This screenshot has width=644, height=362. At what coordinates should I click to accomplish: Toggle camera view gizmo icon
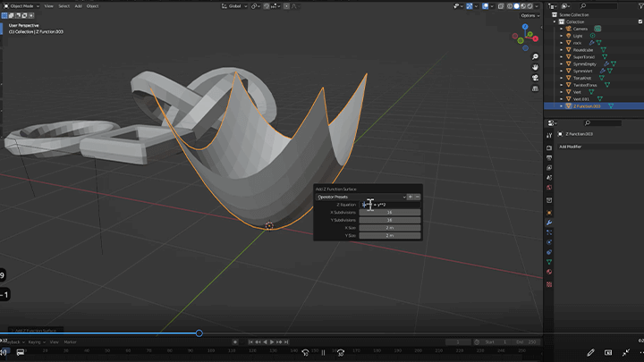[x=535, y=78]
